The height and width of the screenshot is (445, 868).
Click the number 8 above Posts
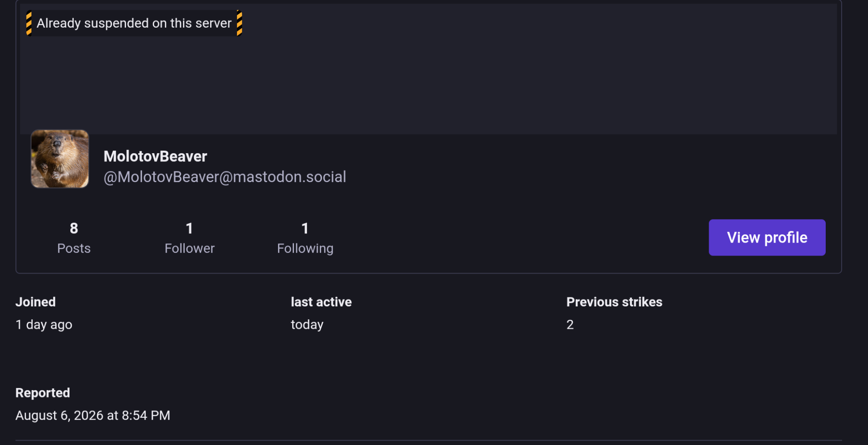click(74, 228)
